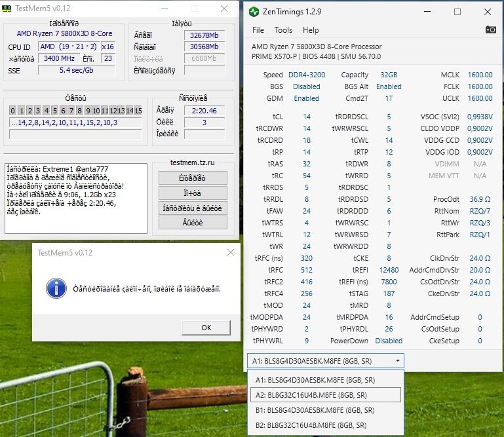Click the RttNom RZQ/7 value

click(480, 211)
